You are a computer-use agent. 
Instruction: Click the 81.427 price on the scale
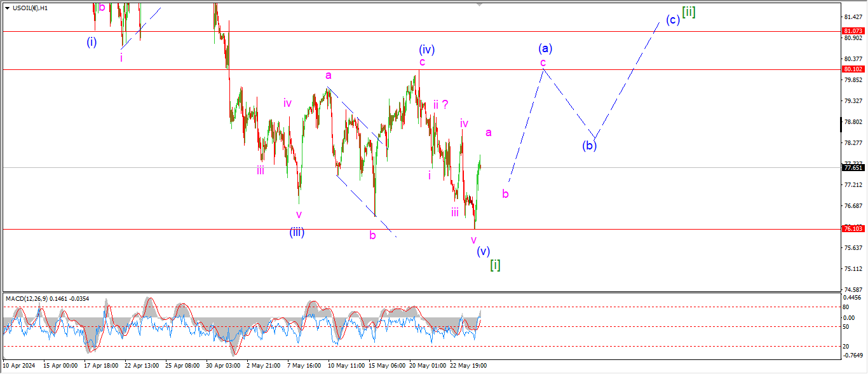(x=852, y=17)
